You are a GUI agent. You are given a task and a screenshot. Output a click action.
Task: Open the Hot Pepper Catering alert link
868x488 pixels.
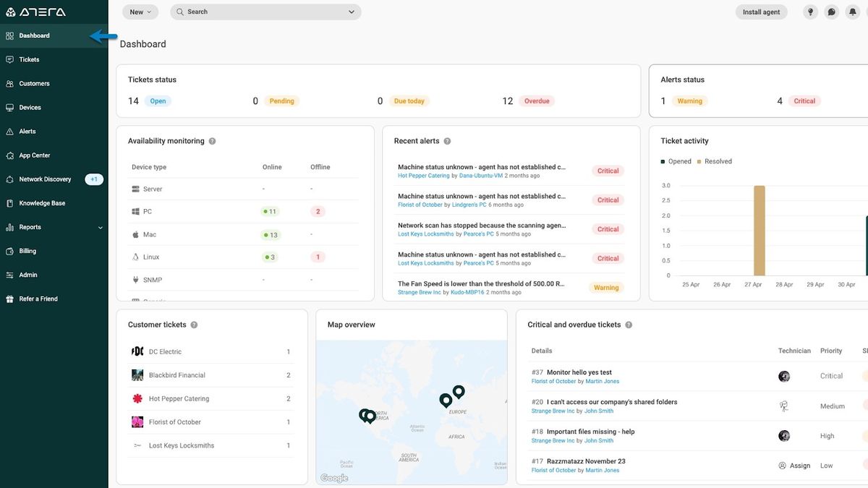click(423, 176)
